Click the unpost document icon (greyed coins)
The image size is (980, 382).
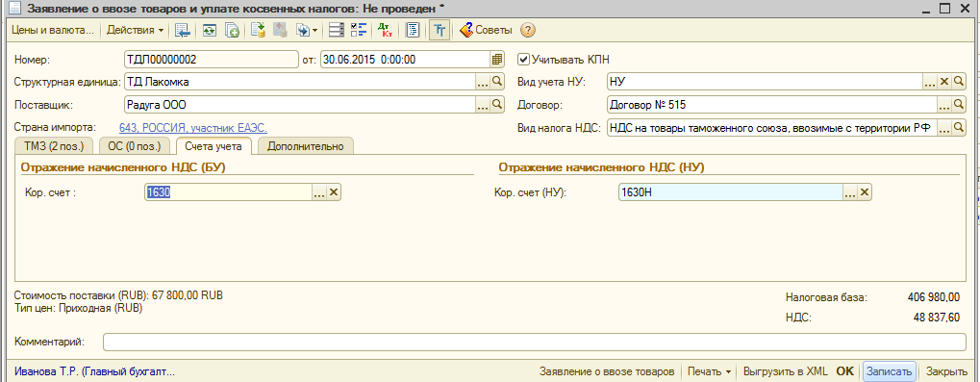tap(280, 30)
